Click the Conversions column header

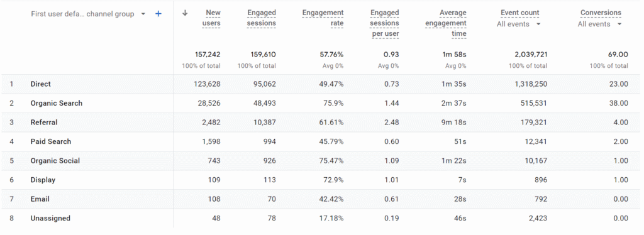(601, 13)
